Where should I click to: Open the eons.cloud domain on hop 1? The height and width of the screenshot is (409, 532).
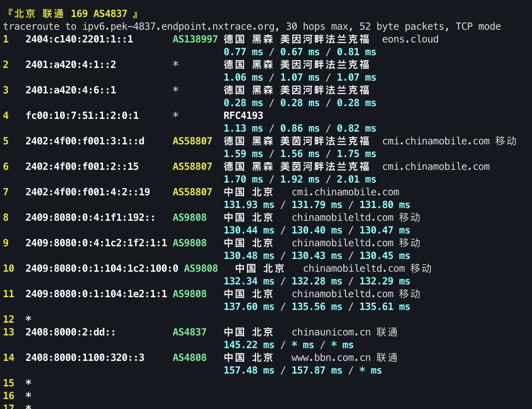tap(410, 39)
